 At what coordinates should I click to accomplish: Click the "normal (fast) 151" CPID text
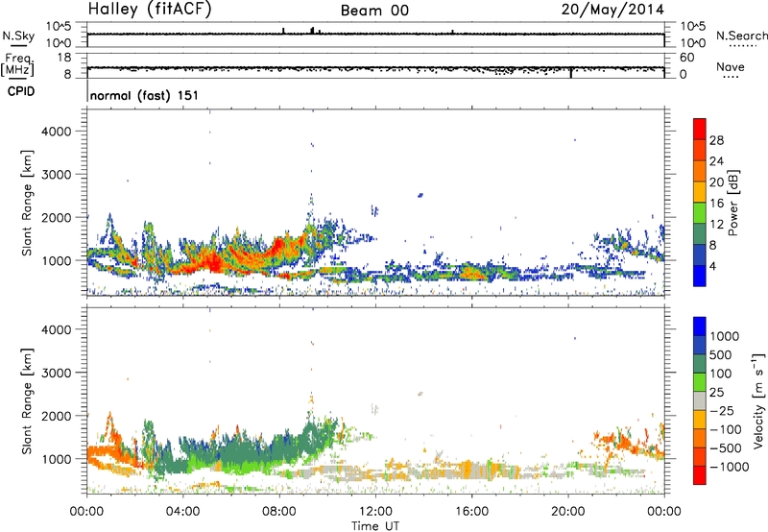click(x=144, y=95)
